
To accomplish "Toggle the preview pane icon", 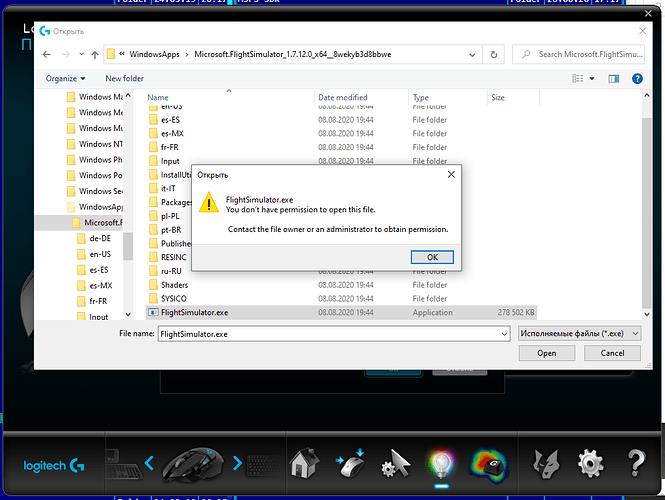I will click(x=613, y=78).
